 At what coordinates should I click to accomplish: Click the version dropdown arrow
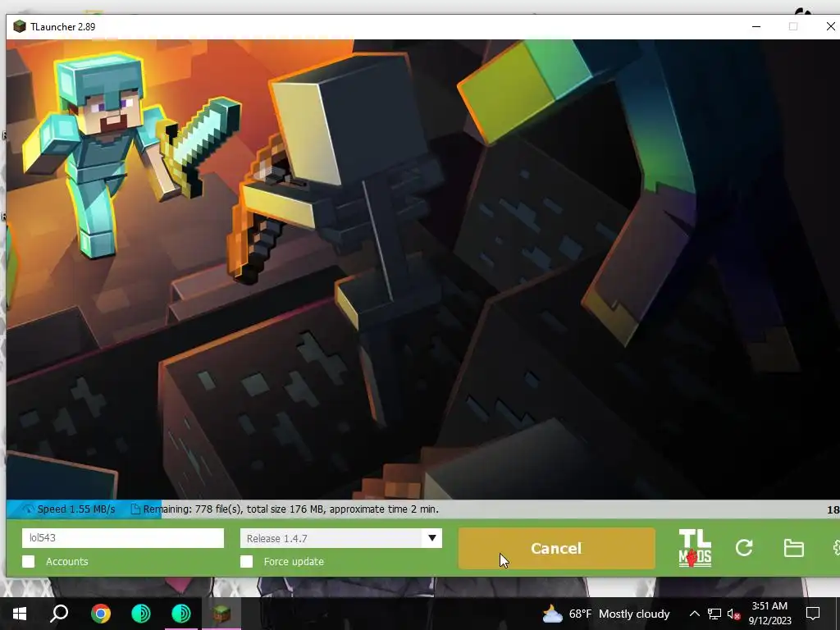(x=431, y=538)
